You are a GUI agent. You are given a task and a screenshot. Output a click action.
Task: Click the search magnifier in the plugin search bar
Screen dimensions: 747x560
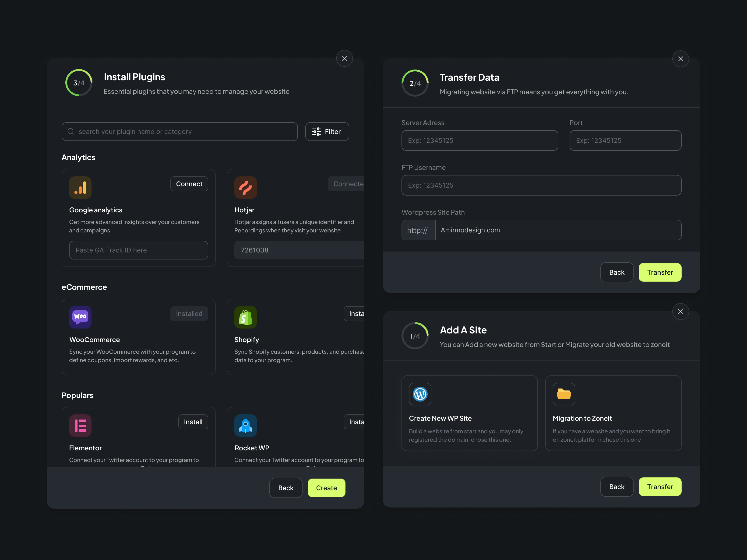[71, 131]
